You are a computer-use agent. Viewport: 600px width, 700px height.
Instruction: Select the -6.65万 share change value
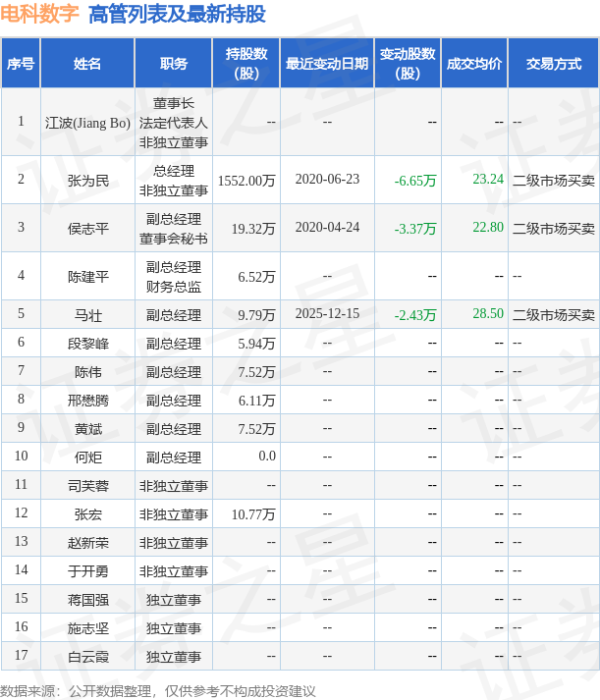415,181
